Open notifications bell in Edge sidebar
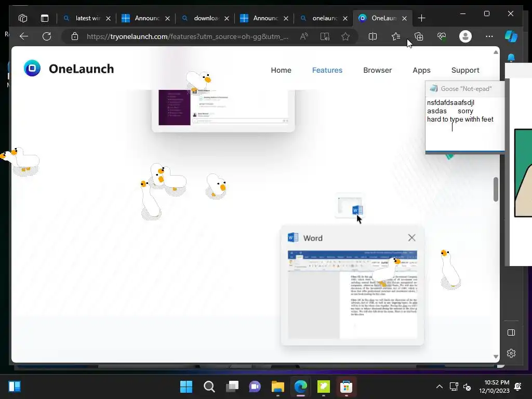This screenshot has height=399, width=532. coord(511,58)
